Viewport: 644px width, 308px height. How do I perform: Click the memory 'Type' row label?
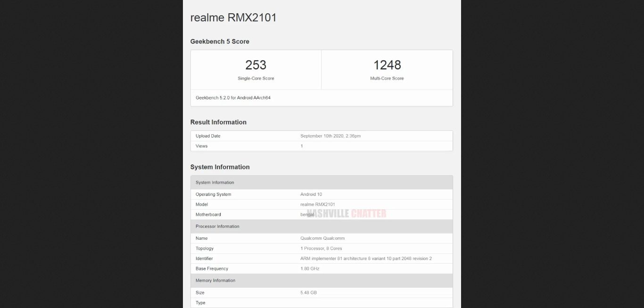[200, 303]
